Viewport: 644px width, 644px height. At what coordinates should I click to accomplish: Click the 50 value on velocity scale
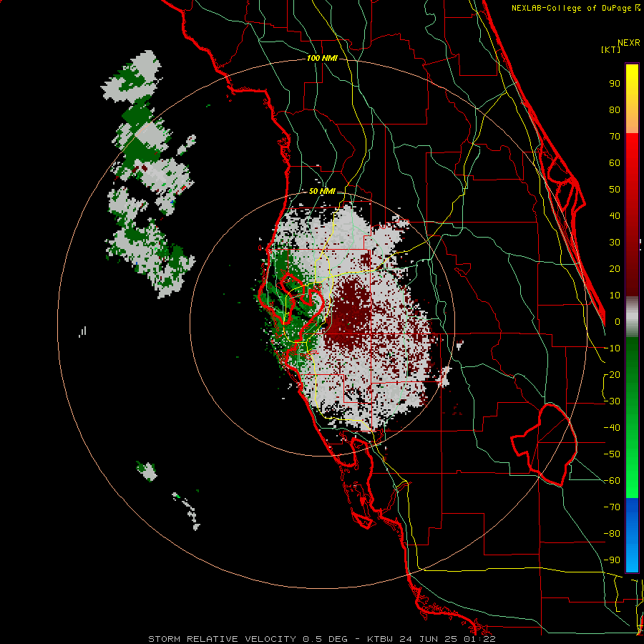coord(615,190)
